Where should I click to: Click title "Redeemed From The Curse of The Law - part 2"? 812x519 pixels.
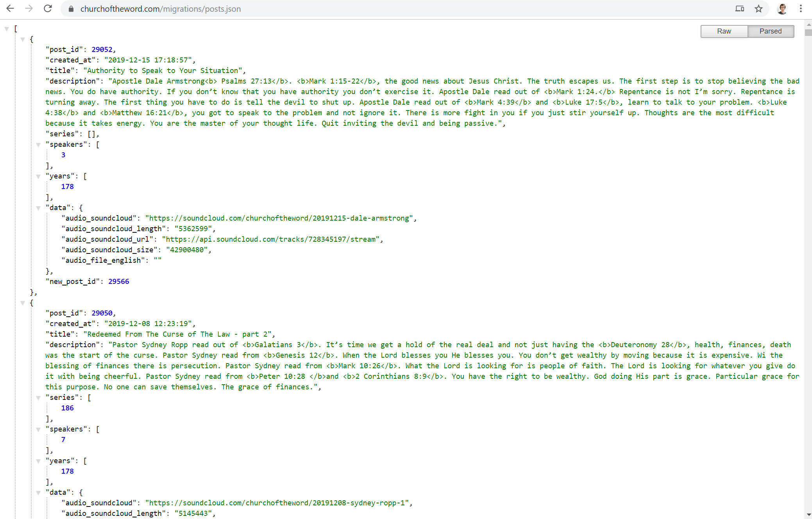point(177,334)
